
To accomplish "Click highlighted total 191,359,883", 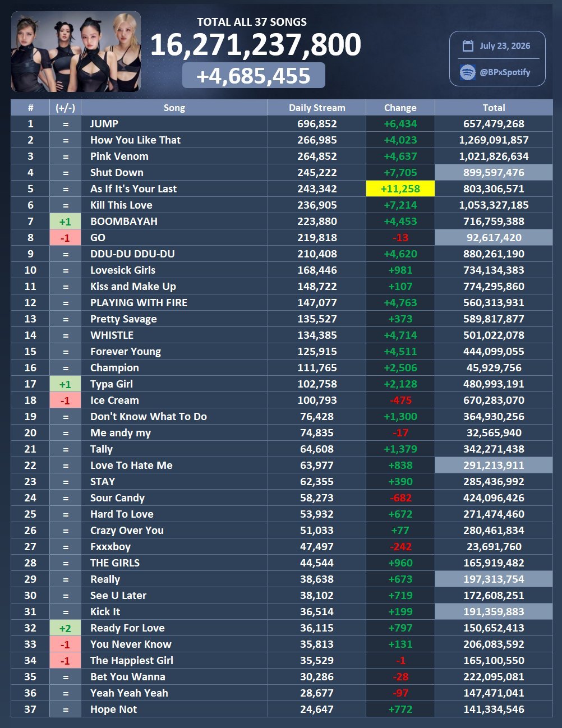I will pos(494,612).
